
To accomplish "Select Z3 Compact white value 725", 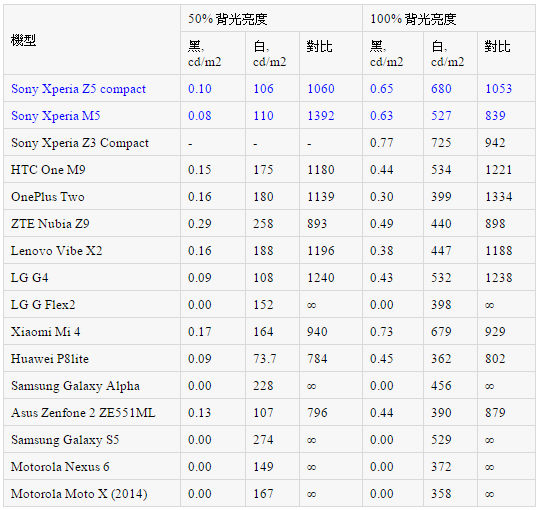I will click(x=441, y=143).
